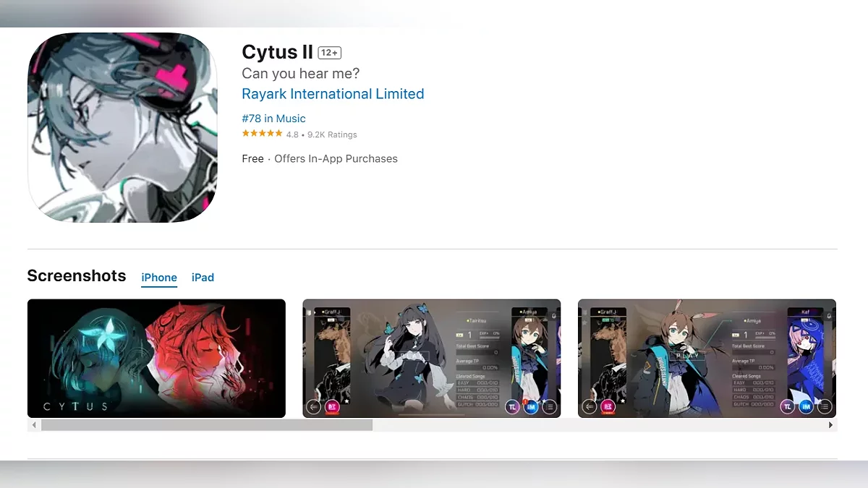Click the blue iM icon in third screenshot

[806, 407]
